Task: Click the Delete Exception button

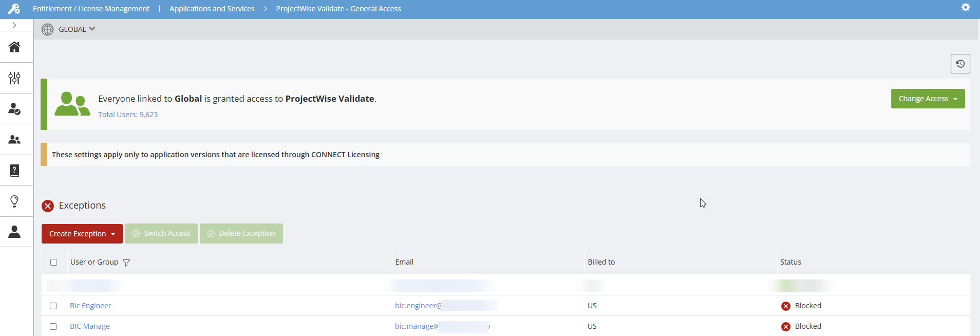Action: click(x=241, y=233)
